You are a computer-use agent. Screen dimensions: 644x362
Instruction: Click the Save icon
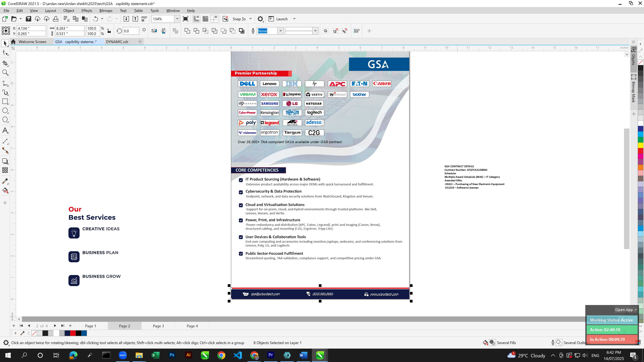coord(29,19)
